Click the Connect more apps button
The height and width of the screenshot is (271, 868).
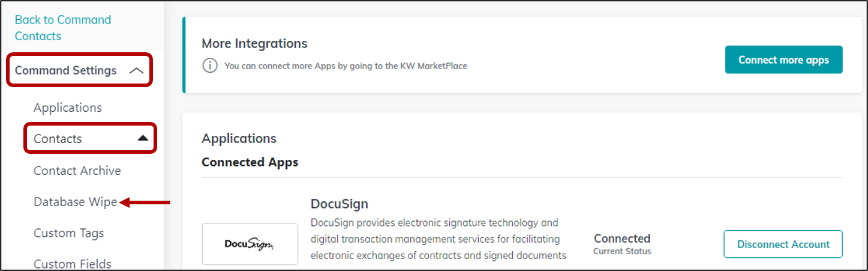(x=783, y=59)
